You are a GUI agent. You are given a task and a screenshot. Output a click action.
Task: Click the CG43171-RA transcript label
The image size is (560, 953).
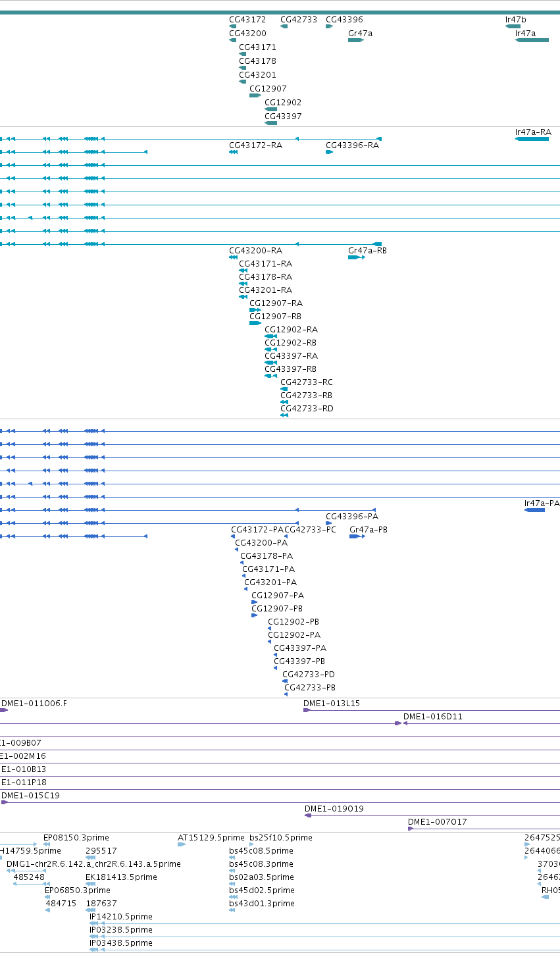click(265, 264)
